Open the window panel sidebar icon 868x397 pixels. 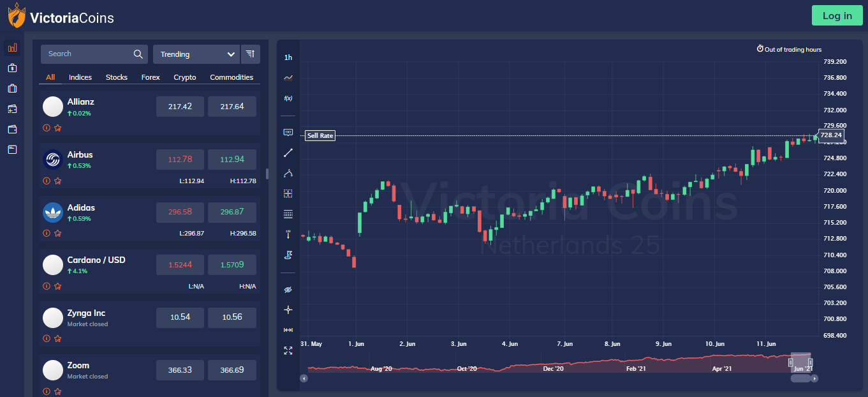[x=12, y=149]
